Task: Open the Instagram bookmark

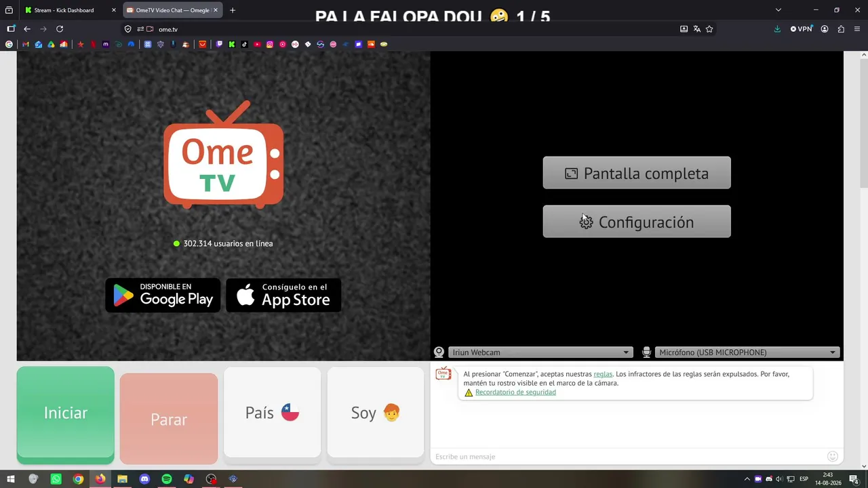Action: pos(270,44)
